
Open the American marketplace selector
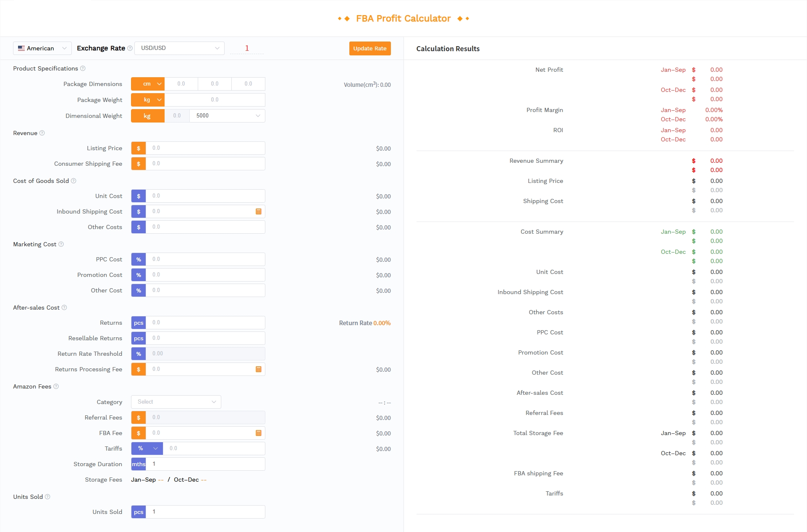(x=42, y=48)
